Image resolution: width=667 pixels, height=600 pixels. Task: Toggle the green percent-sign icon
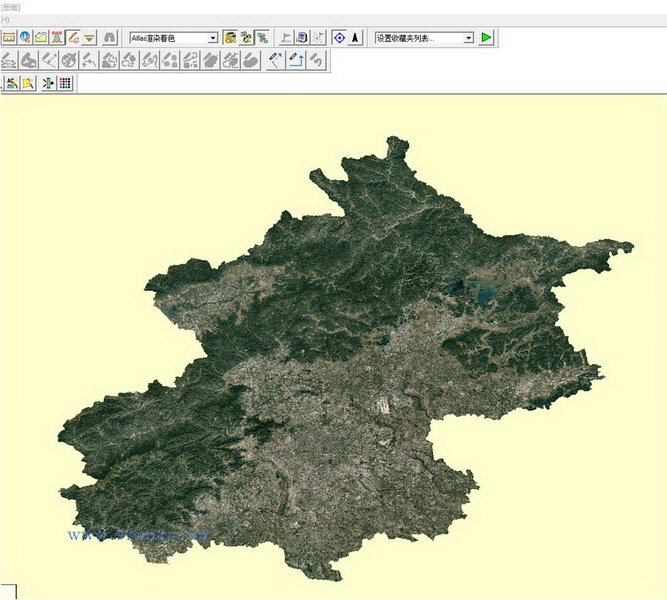point(262,38)
